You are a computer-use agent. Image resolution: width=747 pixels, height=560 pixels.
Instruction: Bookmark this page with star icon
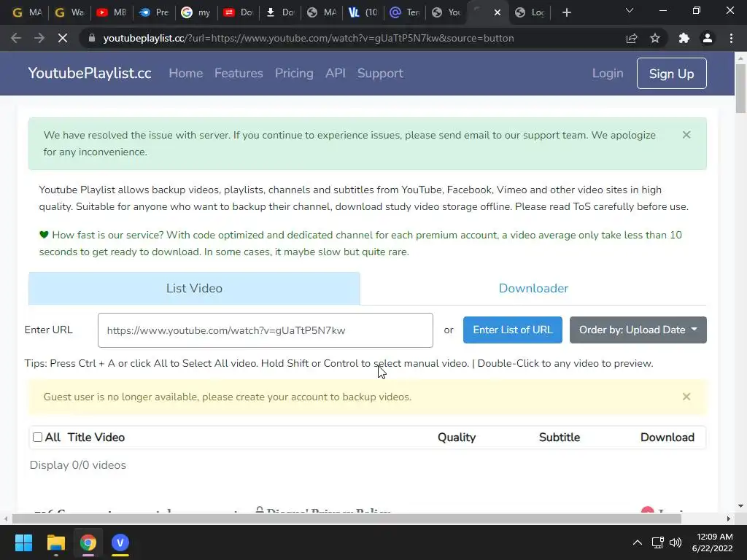click(x=655, y=38)
